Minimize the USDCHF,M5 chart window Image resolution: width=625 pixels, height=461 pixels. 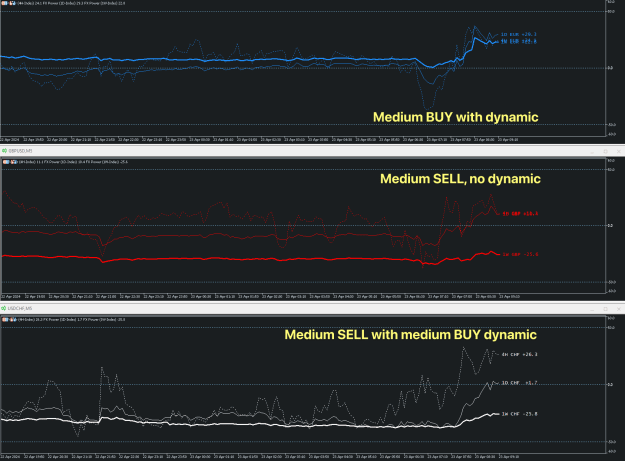[592, 309]
